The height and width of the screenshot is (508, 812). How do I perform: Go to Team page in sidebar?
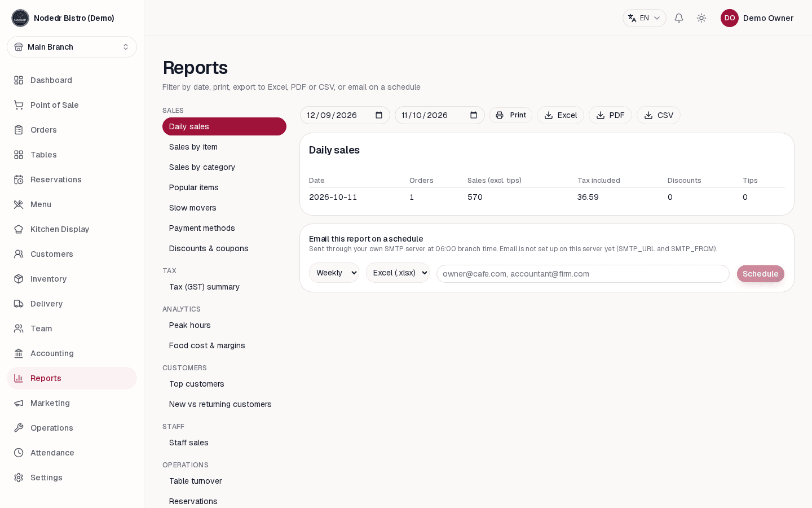tap(72, 329)
